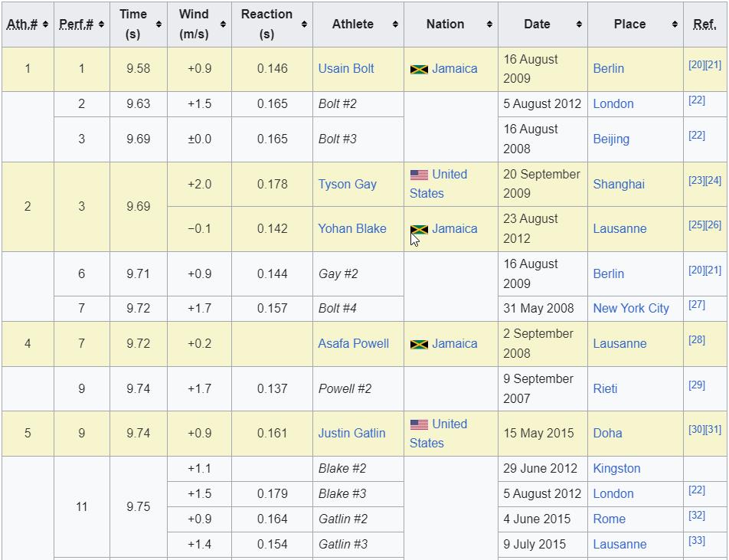Screen dimensions: 729x560
Task: Sort by Athlete using the header arrows
Action: [x=395, y=25]
